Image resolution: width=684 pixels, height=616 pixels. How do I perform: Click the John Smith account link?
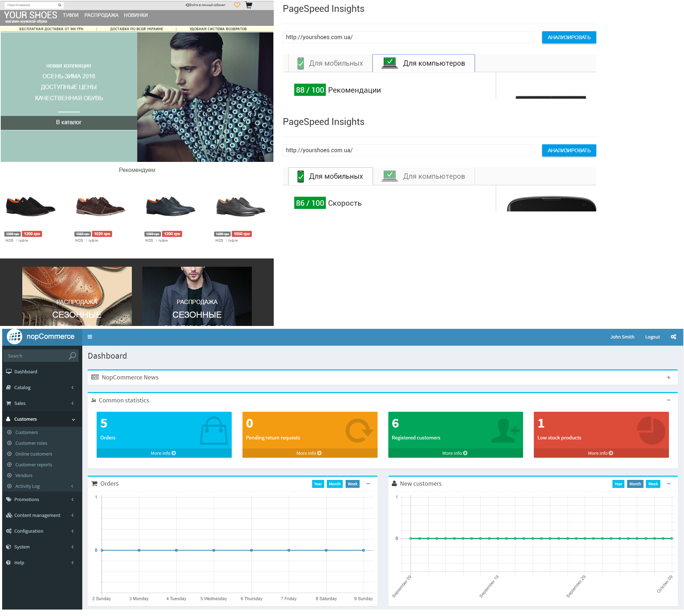tap(622, 337)
